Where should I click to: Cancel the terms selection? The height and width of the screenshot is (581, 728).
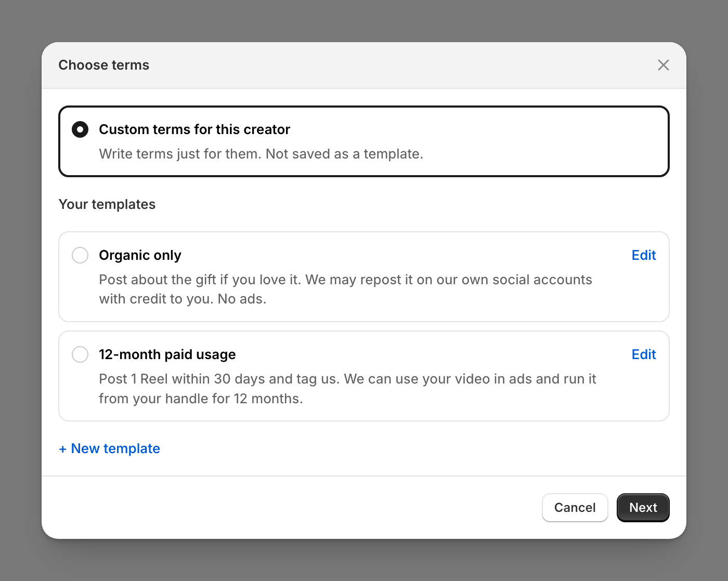(575, 508)
